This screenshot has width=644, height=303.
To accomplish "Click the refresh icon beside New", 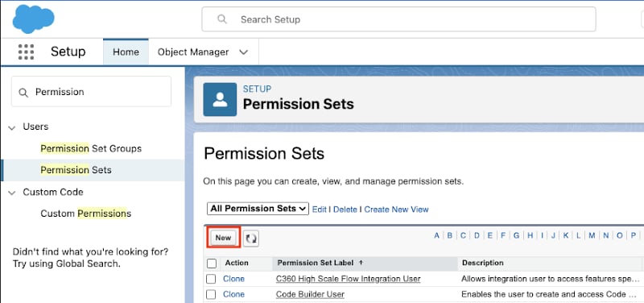I will [251, 238].
